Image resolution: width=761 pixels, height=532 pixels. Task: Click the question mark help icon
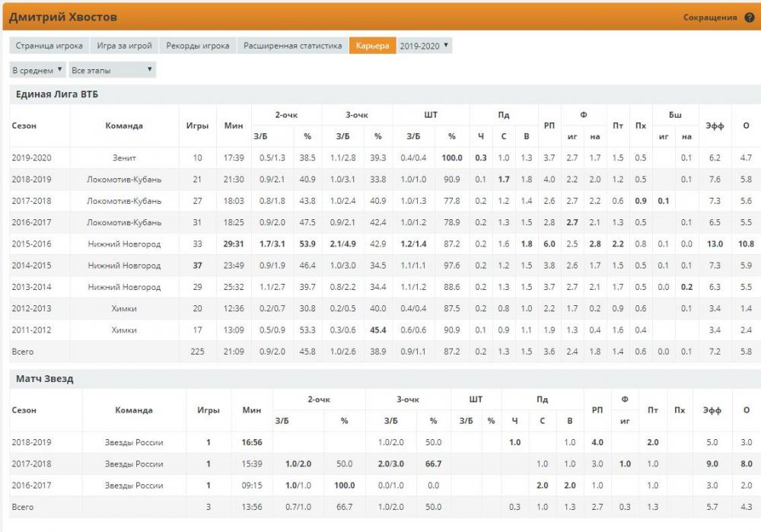(x=749, y=18)
